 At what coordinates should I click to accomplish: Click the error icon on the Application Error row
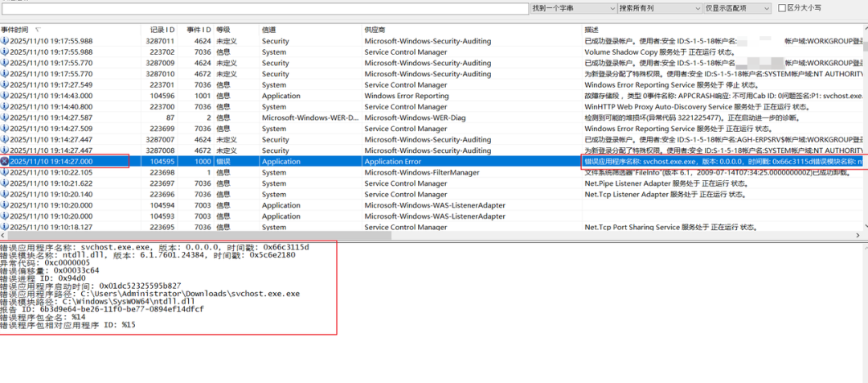5,161
